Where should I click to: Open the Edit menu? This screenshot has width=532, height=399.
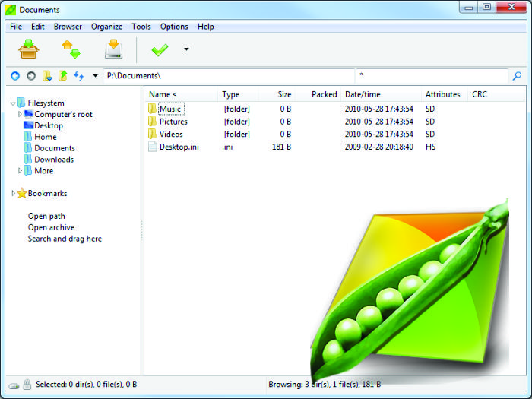(x=38, y=27)
